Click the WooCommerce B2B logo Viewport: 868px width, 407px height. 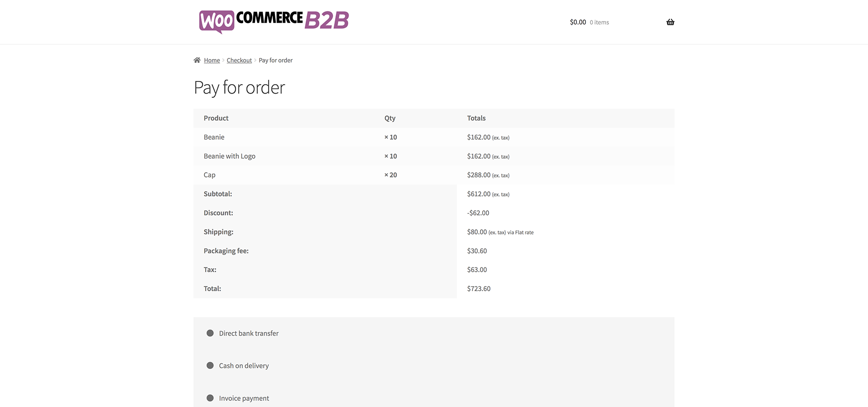click(274, 21)
